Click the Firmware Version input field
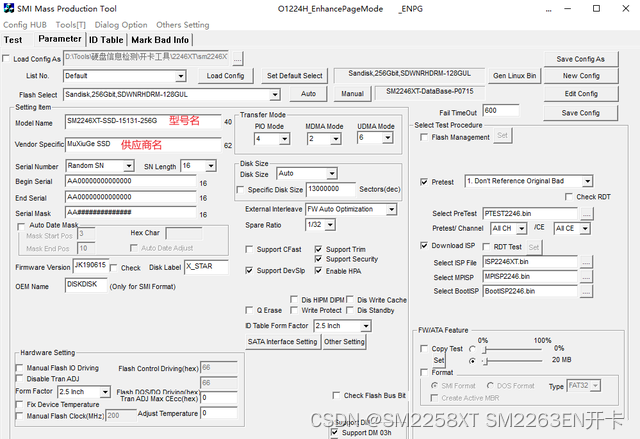The image size is (640, 439). (90, 266)
